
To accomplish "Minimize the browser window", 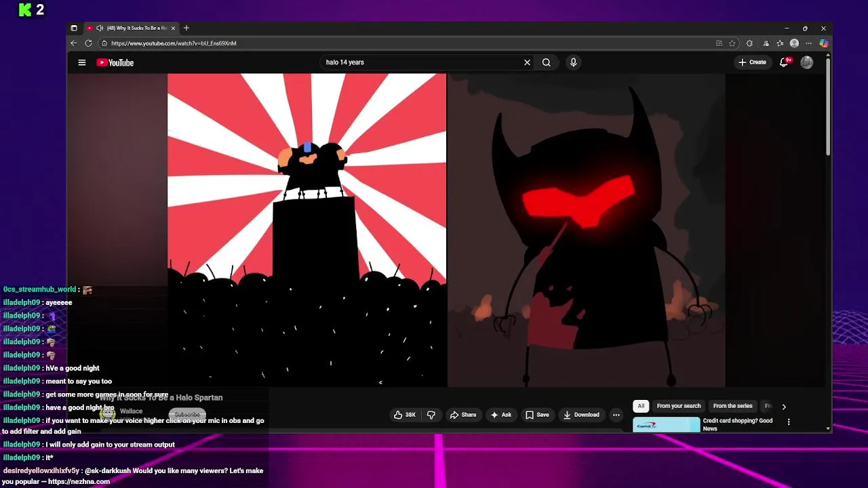I will 787,28.
